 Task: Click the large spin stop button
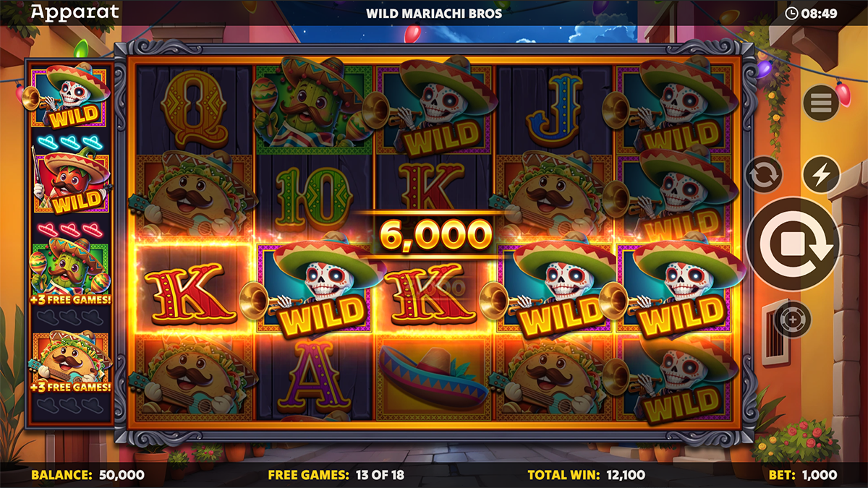pyautogui.click(x=793, y=244)
